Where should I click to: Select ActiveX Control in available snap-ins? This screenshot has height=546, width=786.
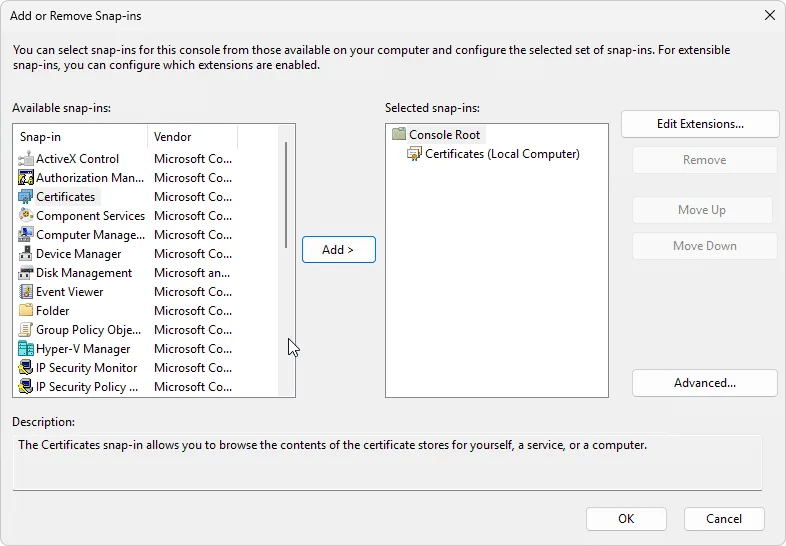coord(77,159)
